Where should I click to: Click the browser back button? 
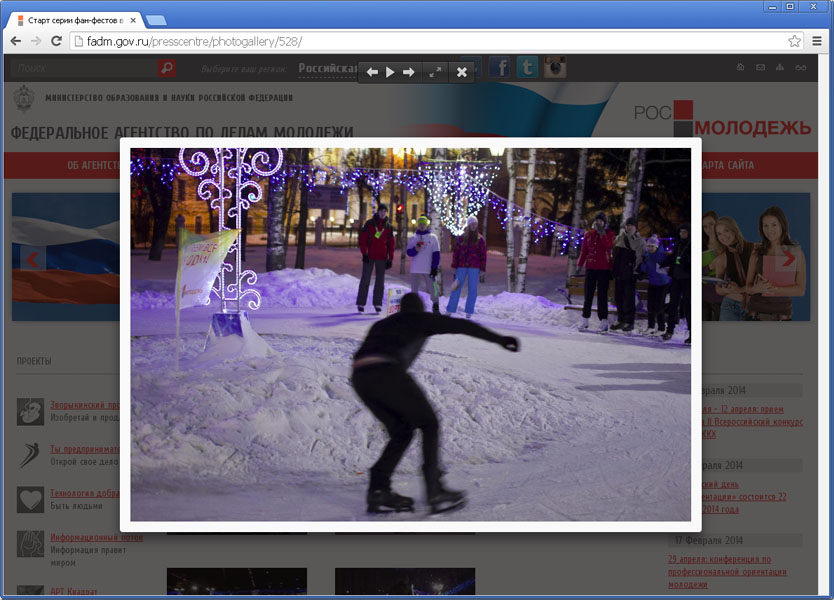tap(16, 41)
